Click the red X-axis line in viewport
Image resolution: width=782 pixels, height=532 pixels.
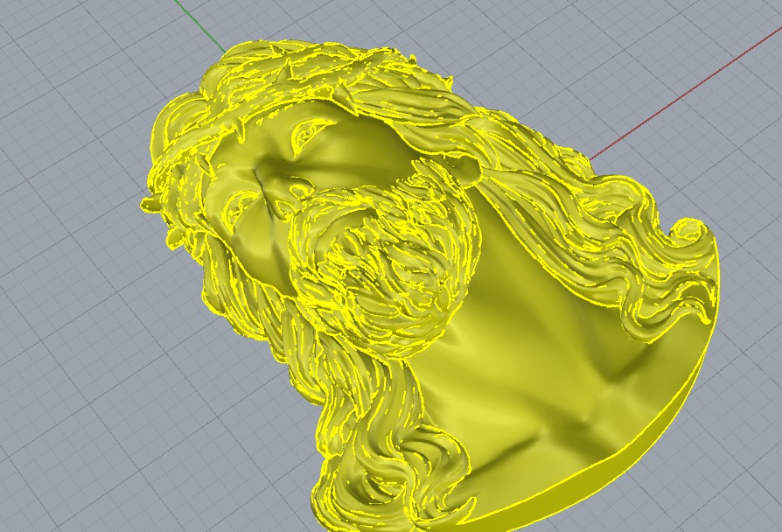pyautogui.click(x=686, y=94)
